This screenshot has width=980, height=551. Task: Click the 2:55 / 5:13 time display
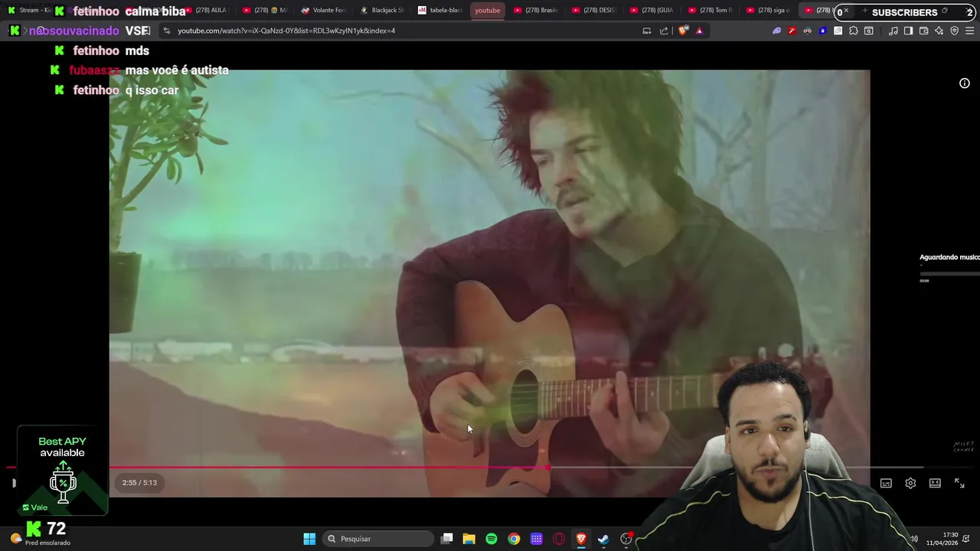tap(139, 483)
